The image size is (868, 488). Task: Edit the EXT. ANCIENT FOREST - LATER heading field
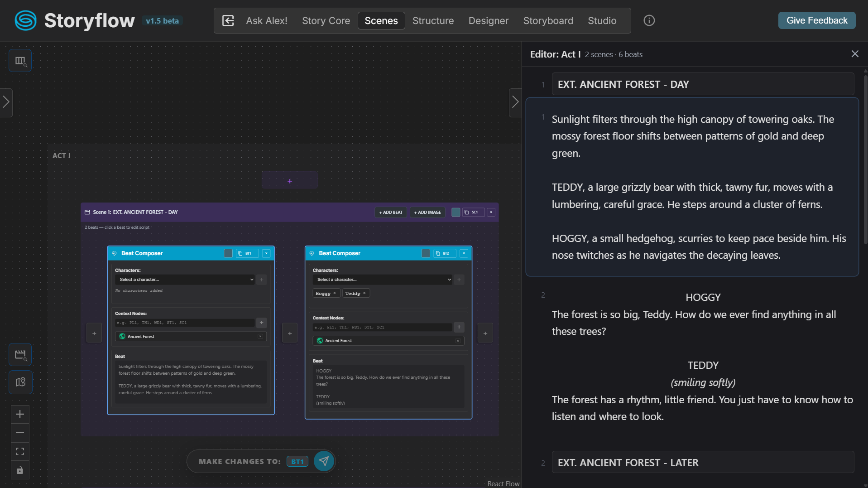[703, 463]
